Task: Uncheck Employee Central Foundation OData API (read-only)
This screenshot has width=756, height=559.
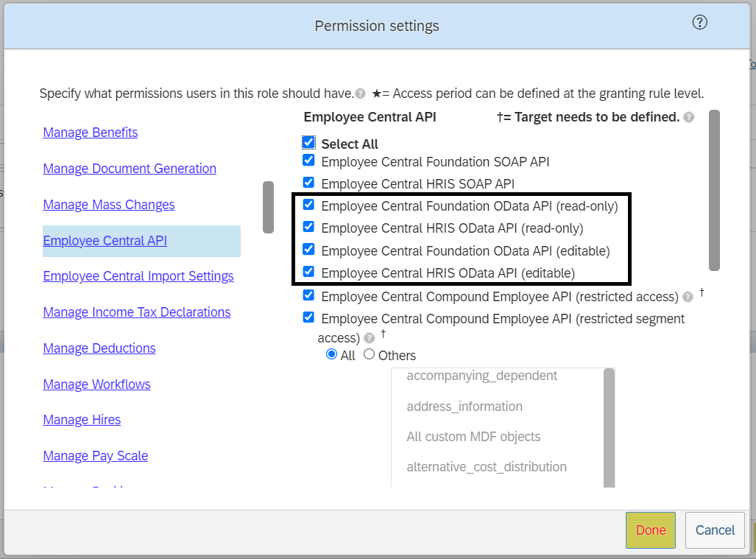Action: [x=308, y=205]
